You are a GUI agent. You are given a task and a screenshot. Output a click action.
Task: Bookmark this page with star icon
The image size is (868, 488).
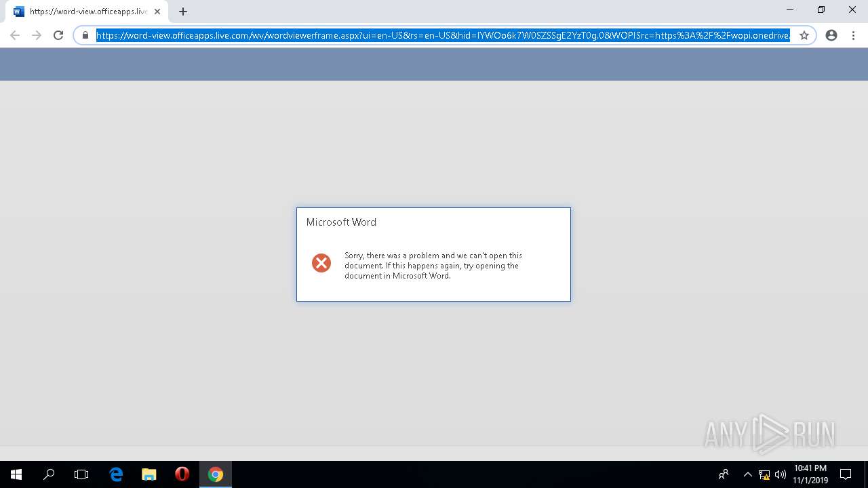click(804, 35)
